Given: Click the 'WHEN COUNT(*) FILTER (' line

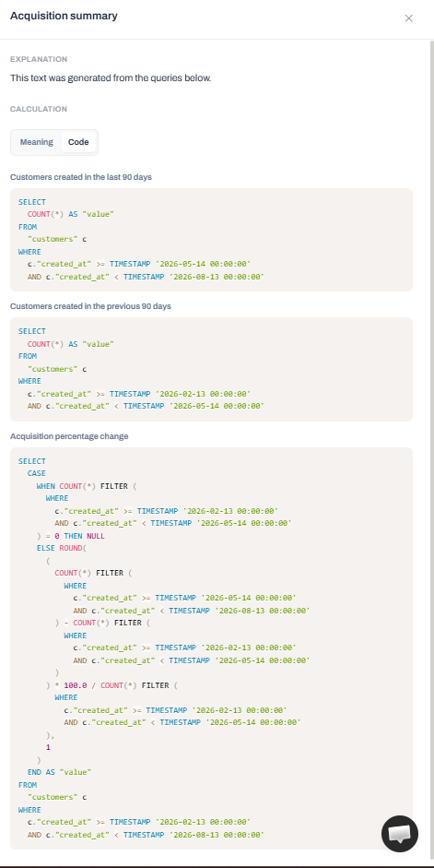Looking at the screenshot, I should coord(87,486).
